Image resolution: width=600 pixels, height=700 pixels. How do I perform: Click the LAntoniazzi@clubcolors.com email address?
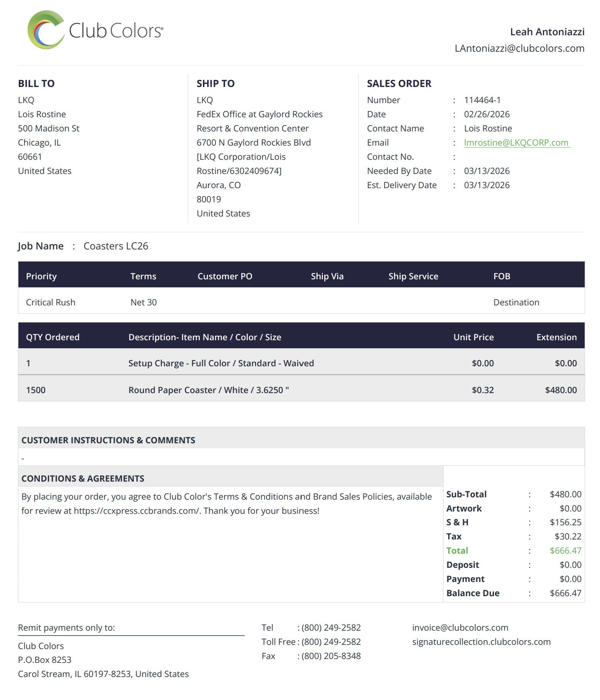(519, 48)
